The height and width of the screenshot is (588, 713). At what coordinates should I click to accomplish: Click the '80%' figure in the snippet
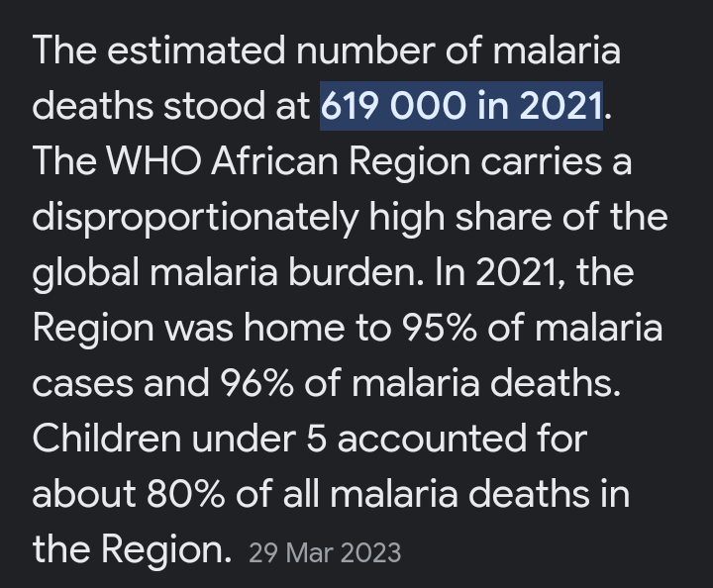click(x=185, y=494)
